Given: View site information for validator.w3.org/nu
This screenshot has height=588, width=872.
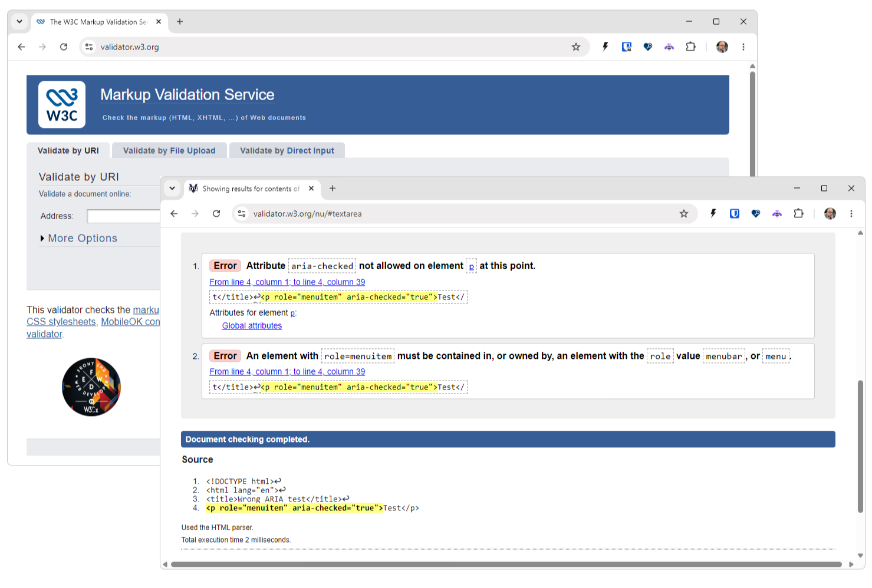Looking at the screenshot, I should [242, 214].
